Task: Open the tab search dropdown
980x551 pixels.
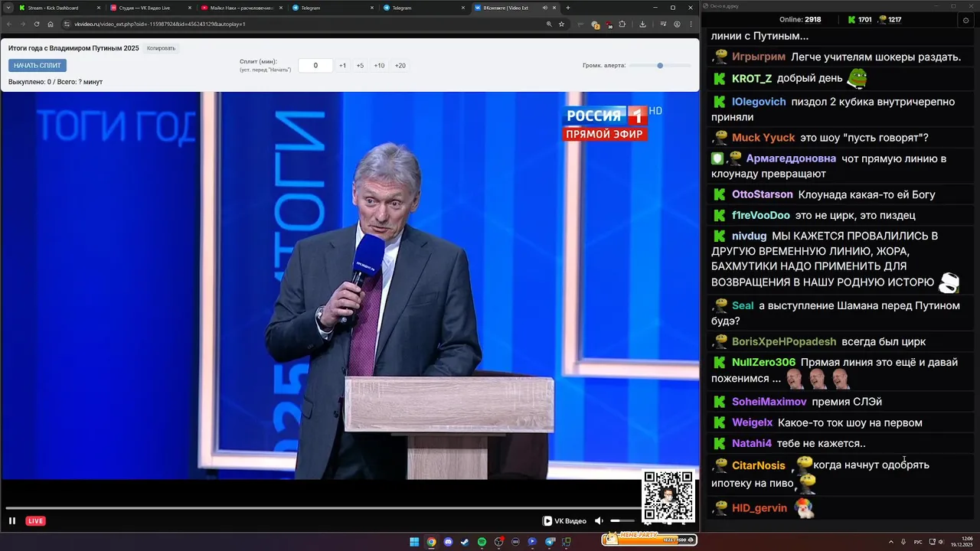Action: click(8, 8)
